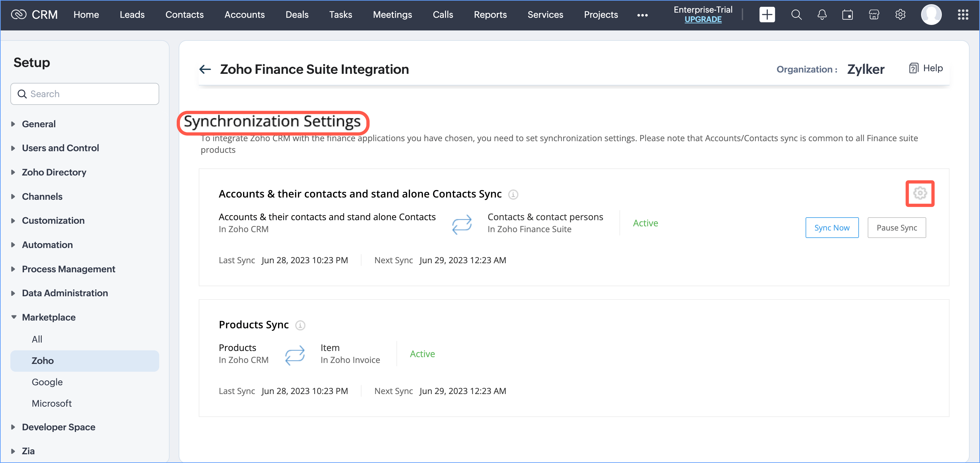Open the marketplace store icon in top bar
Screen dimensions: 980x463
874,15
